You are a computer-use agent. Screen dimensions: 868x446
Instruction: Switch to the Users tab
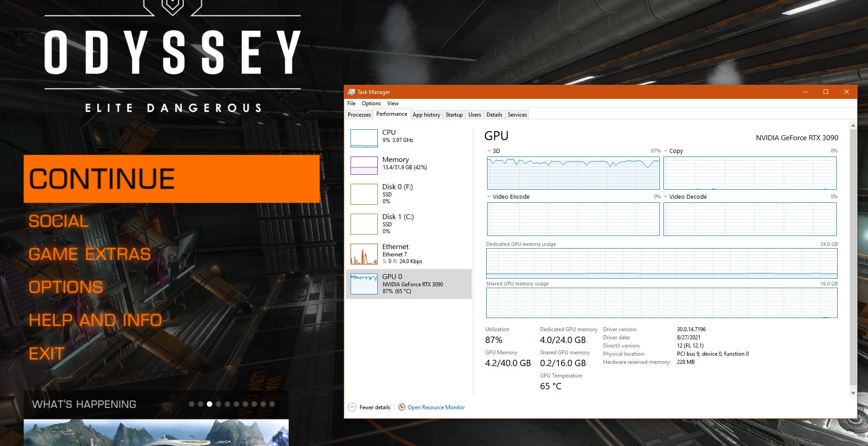tap(475, 115)
